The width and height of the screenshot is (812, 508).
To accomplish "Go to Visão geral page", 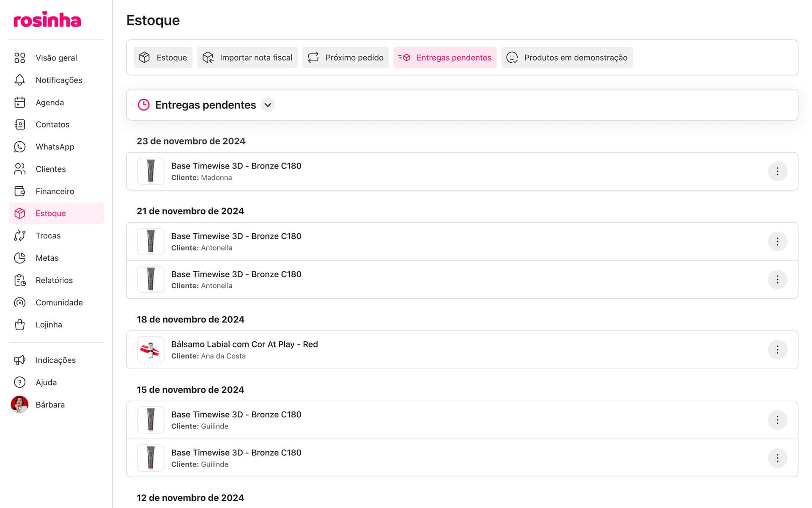I will 56,58.
